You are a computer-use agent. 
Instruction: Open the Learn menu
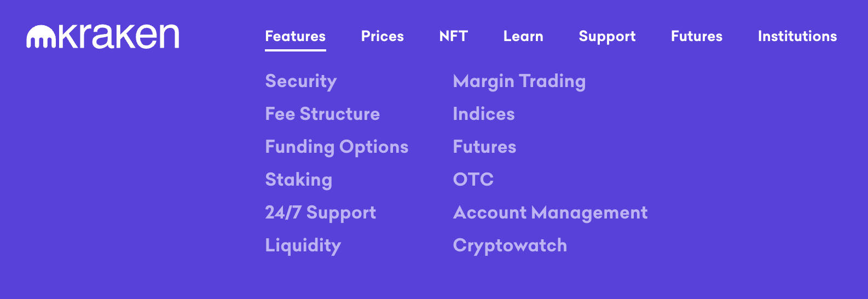(523, 36)
